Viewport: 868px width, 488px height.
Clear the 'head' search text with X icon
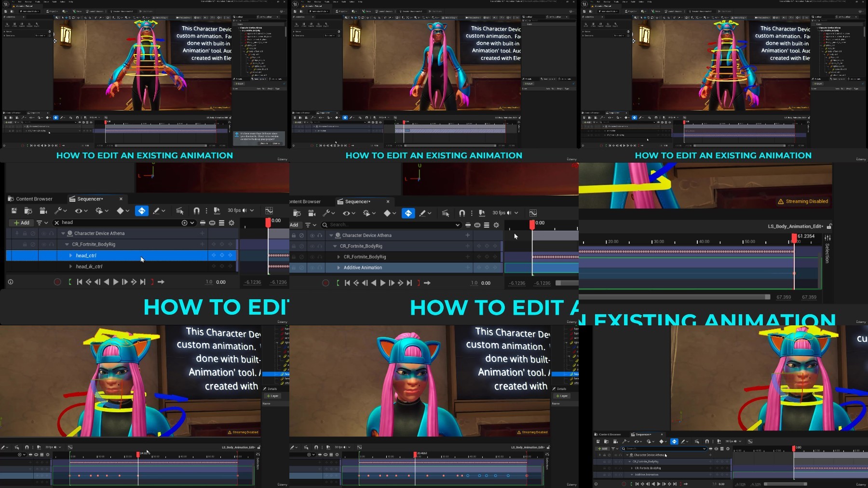57,223
